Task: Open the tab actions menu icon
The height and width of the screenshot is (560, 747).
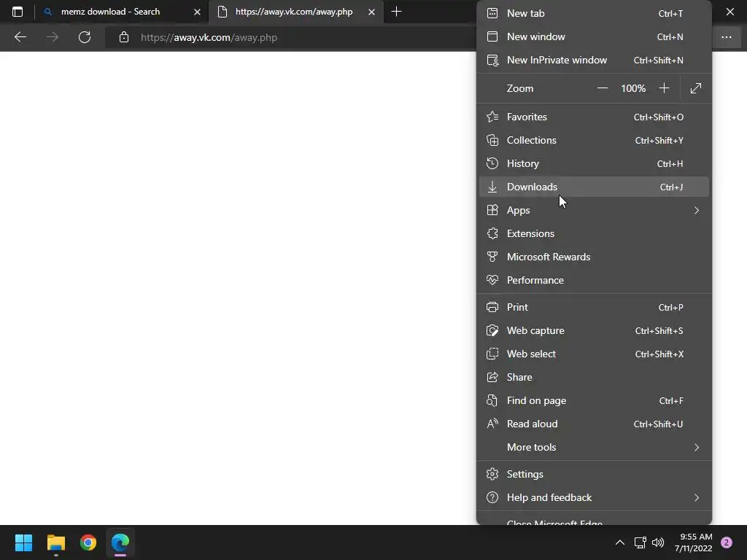Action: click(x=18, y=12)
